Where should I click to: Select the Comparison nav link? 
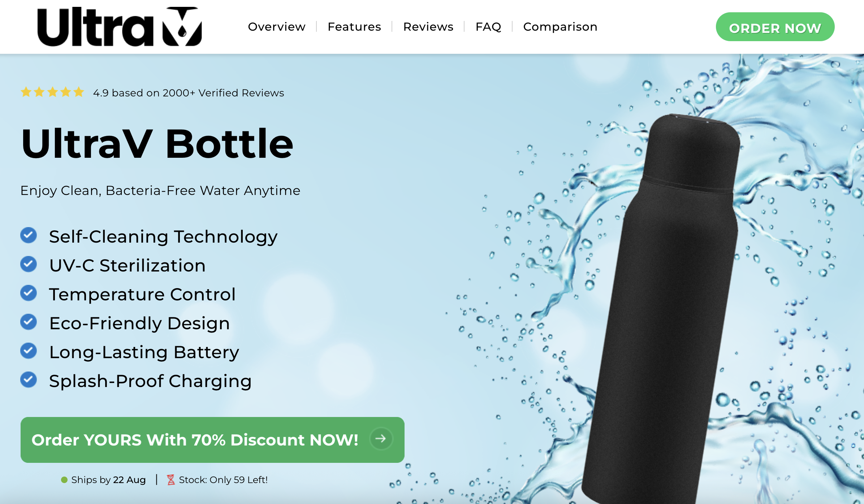[x=560, y=27]
